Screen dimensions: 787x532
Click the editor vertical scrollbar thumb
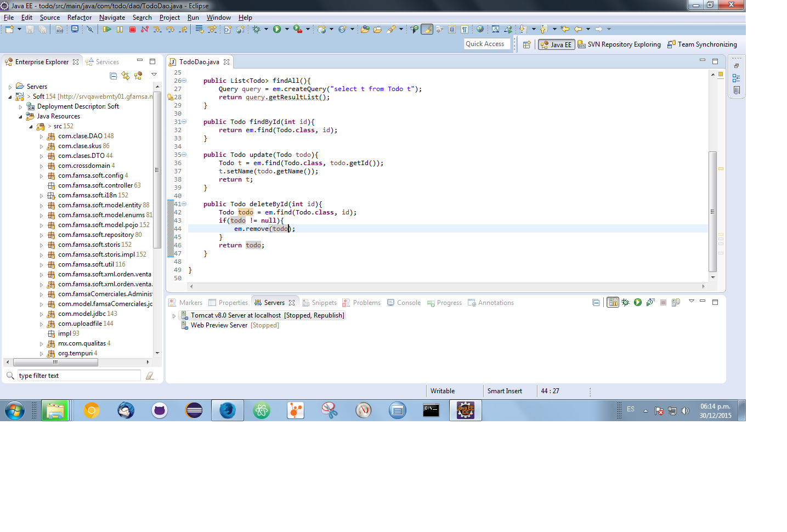713,212
